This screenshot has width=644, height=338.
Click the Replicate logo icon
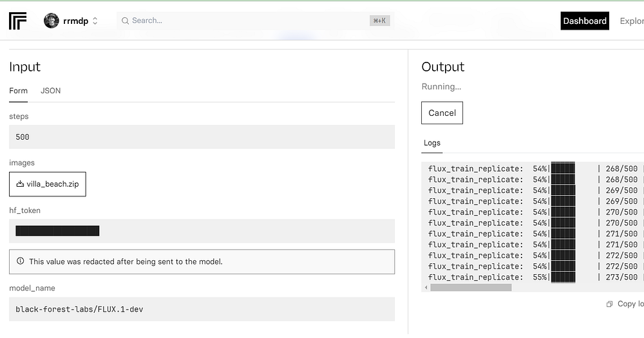click(x=18, y=21)
